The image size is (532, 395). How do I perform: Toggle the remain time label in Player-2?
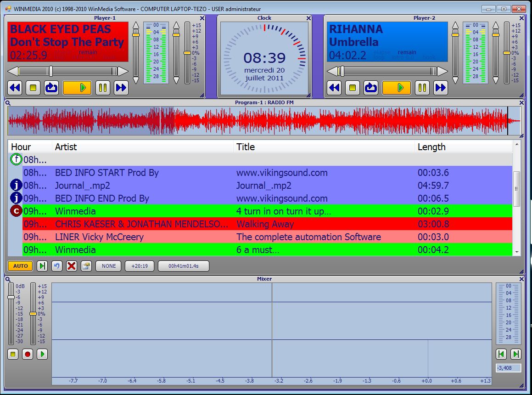tap(407, 52)
